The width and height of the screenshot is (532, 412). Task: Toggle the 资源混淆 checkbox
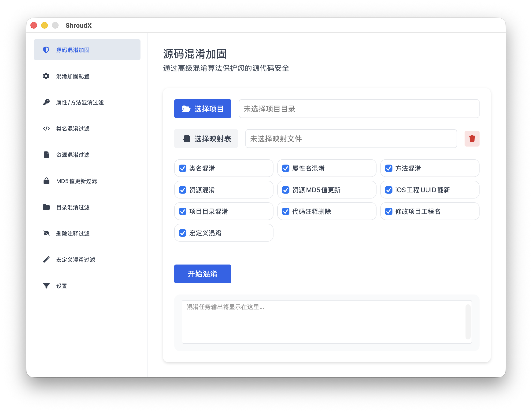click(x=183, y=190)
